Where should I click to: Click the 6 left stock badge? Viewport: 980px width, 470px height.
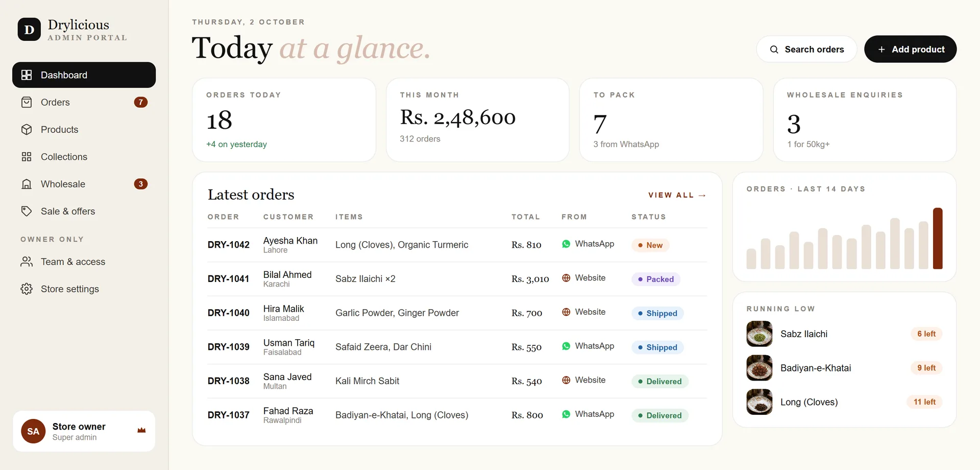[926, 334]
